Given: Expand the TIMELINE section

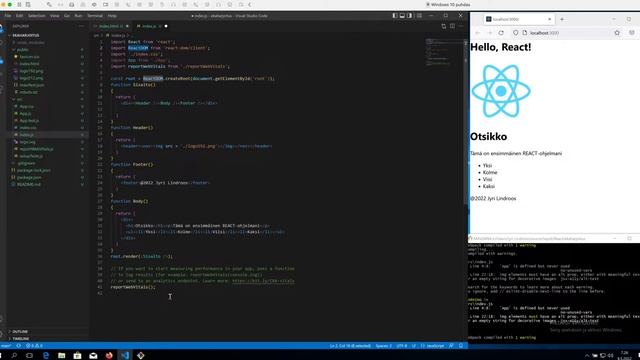Looking at the screenshot, I should (x=20, y=338).
